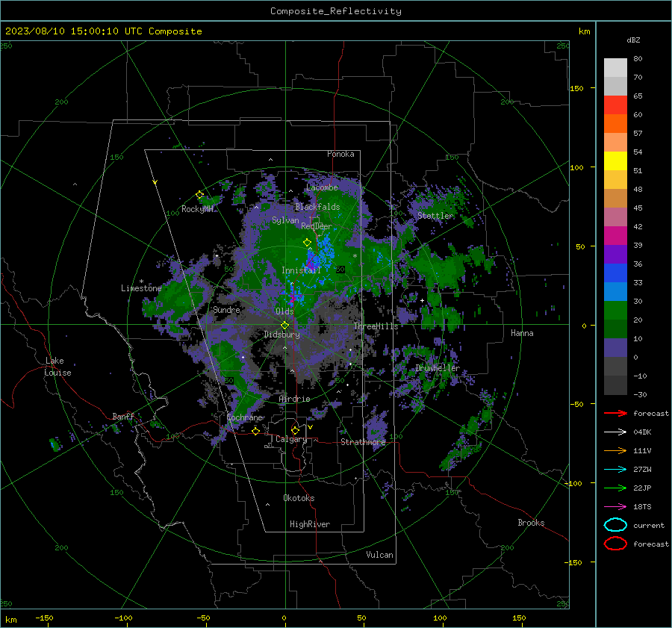
Task: Click the bright green 30–20 dBZ swatch
Action: pos(615,311)
